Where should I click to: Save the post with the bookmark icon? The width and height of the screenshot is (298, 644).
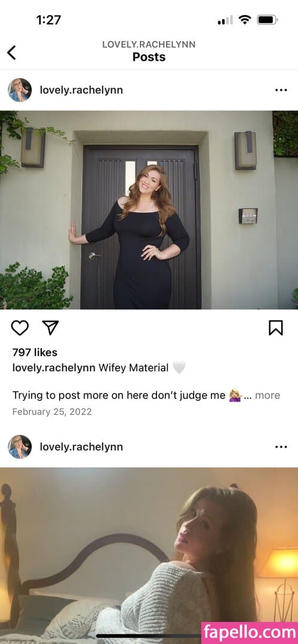[276, 328]
